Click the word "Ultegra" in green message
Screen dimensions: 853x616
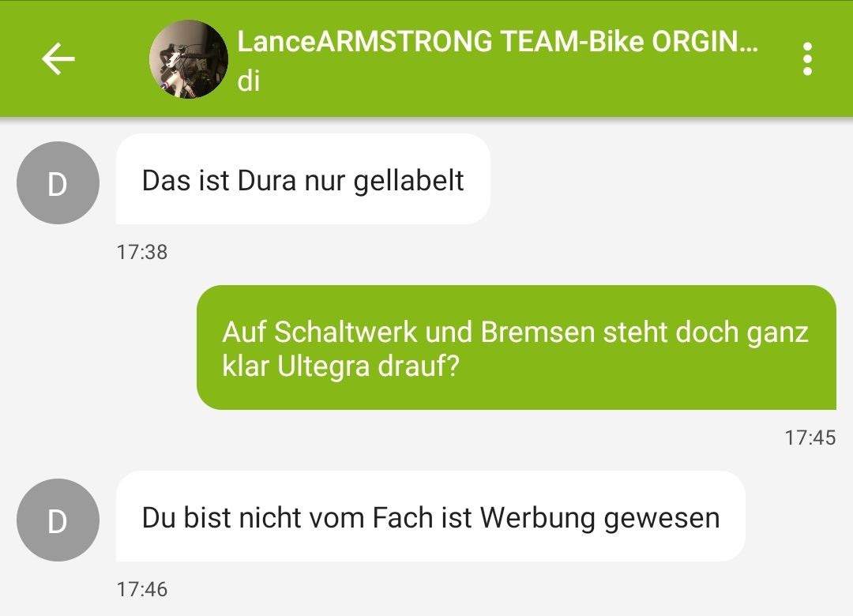pos(324,366)
